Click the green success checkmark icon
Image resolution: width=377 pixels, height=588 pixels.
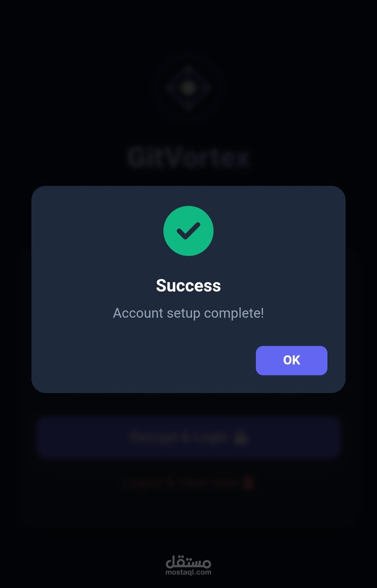pyautogui.click(x=188, y=231)
